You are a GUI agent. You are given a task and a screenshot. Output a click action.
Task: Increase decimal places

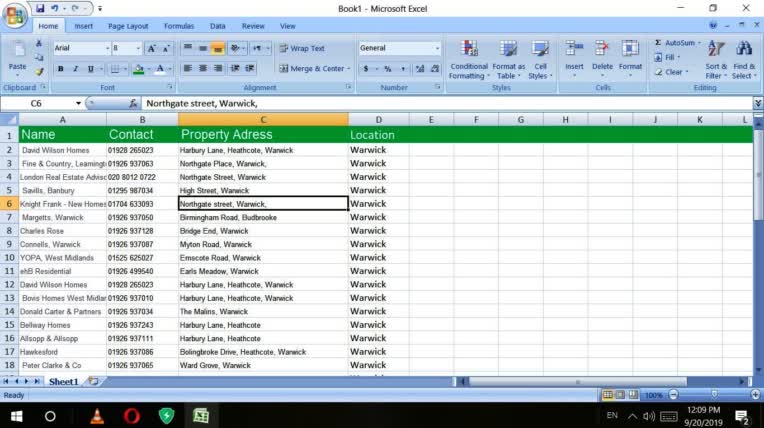(420, 69)
